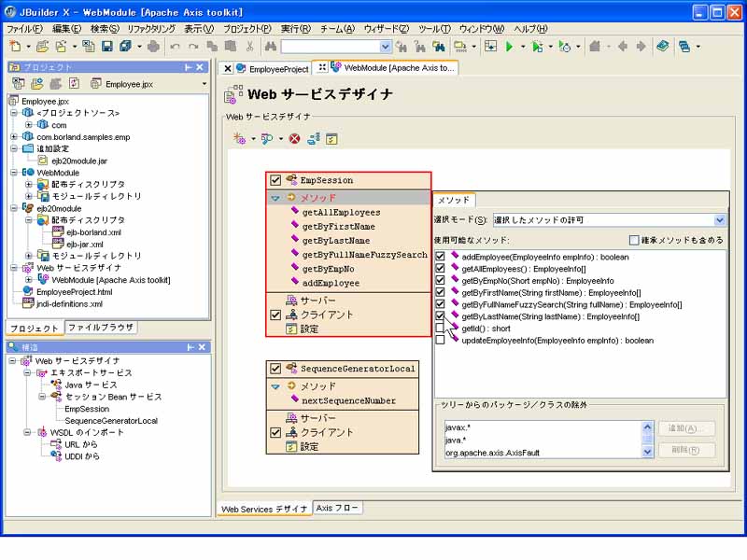The height and width of the screenshot is (560, 747).
Task: Select getByFullNameFuzzySearch in EmpSession box
Action: coord(365,255)
